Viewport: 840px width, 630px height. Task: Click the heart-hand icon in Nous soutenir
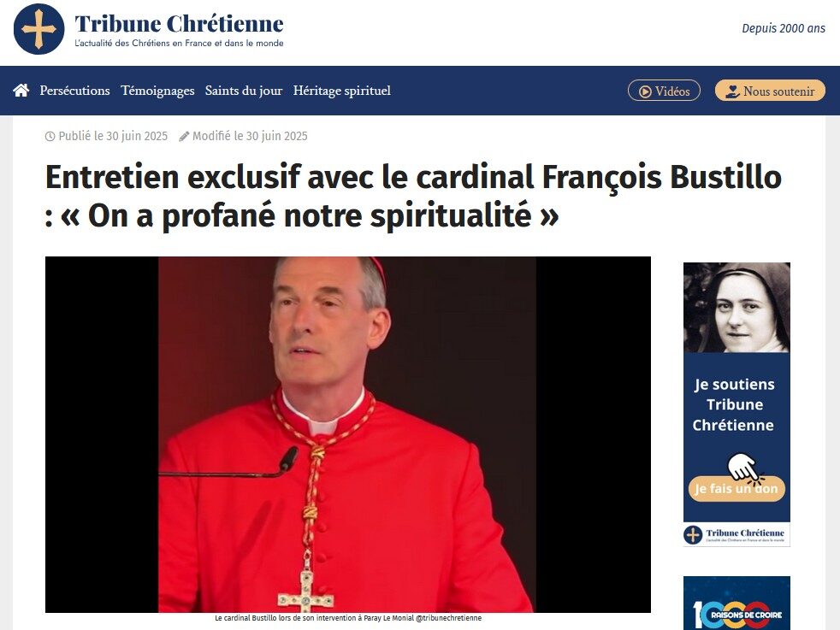click(732, 91)
